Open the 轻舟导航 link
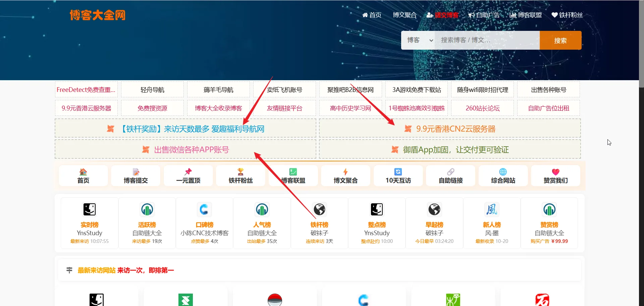644x306 pixels. point(152,90)
